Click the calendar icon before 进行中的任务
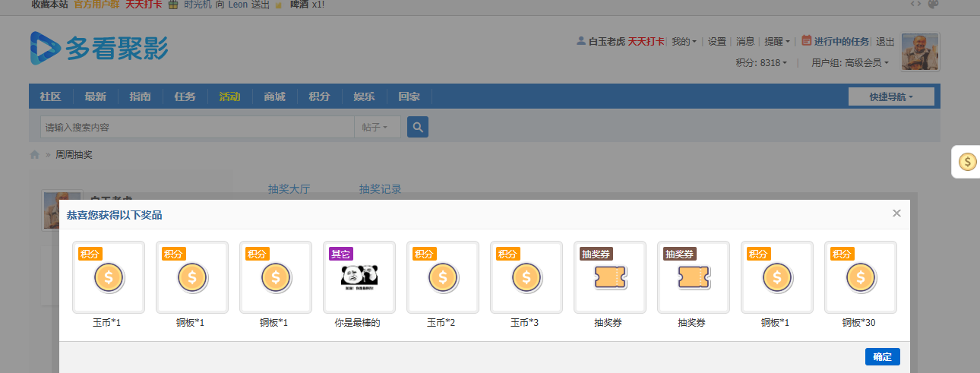Screen dimensions: 980x373 tap(806, 41)
